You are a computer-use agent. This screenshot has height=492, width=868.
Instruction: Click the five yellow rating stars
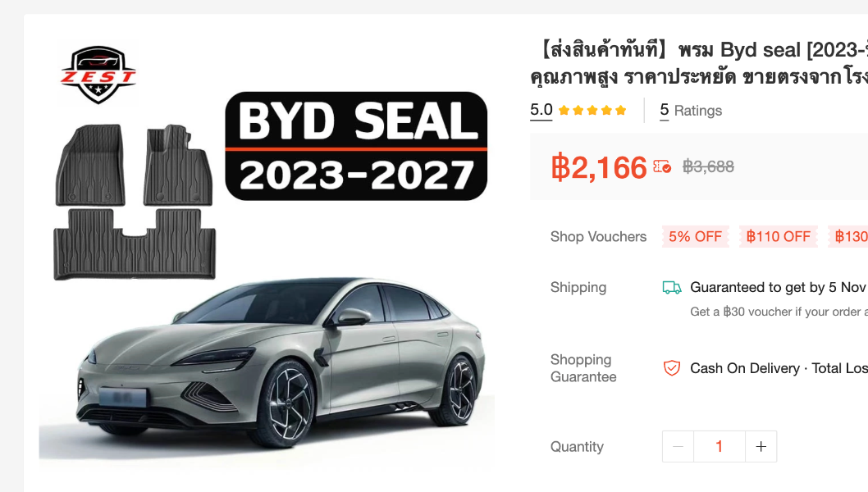[592, 110]
